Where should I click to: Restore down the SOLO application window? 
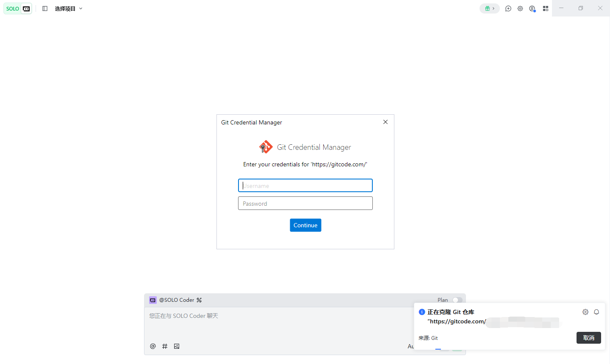(581, 8)
